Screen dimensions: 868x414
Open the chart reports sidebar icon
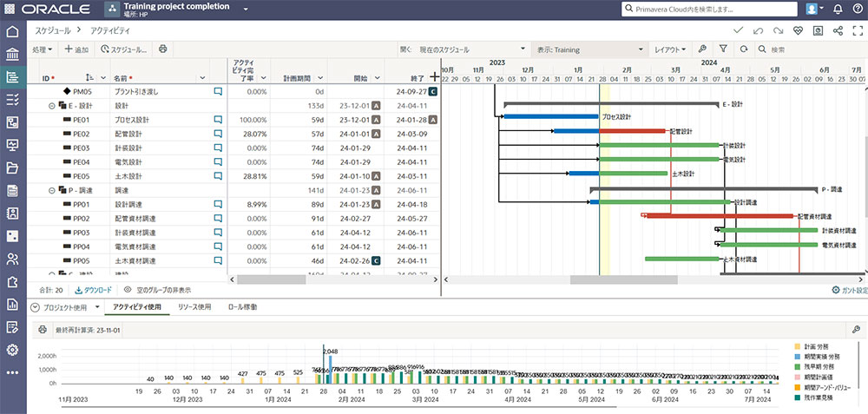[12, 304]
